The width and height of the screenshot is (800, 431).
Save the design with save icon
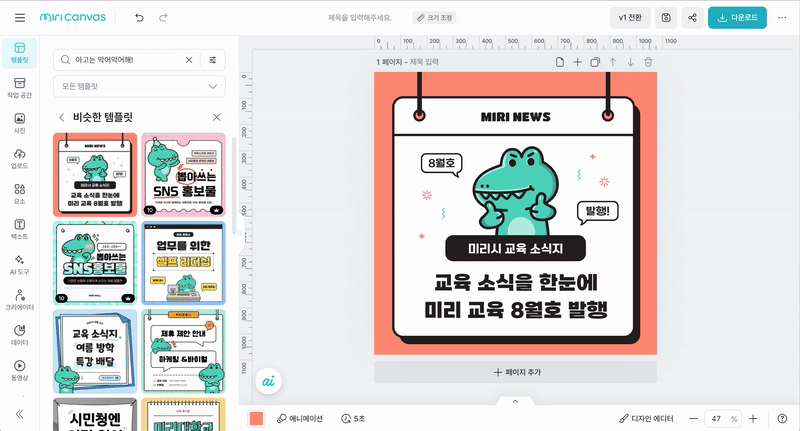666,18
